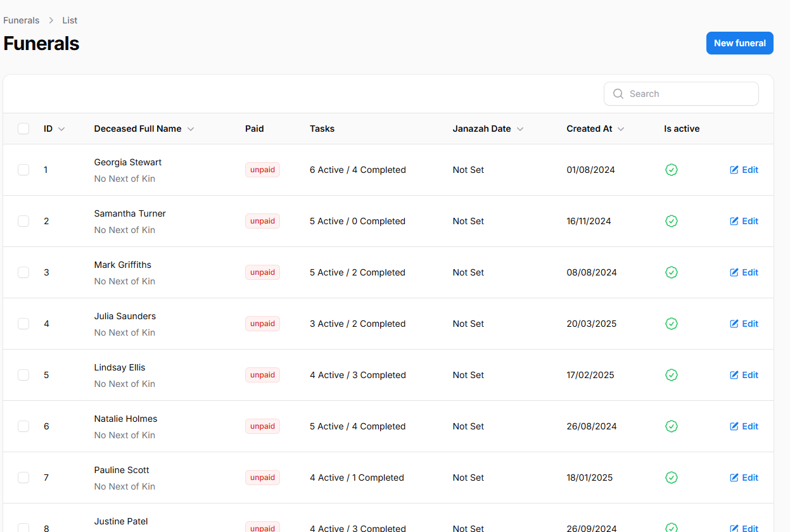Click the List breadcrumb item

[x=70, y=20]
